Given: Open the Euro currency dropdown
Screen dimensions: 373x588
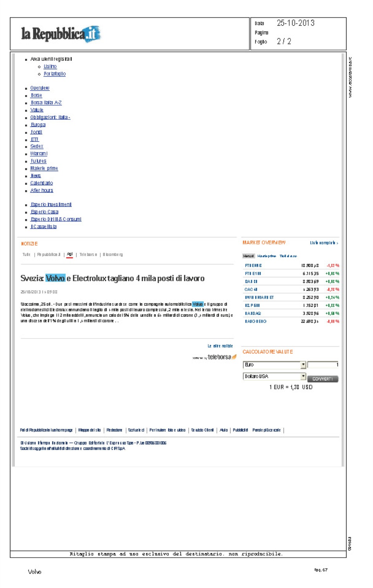Looking at the screenshot, I should [x=303, y=365].
